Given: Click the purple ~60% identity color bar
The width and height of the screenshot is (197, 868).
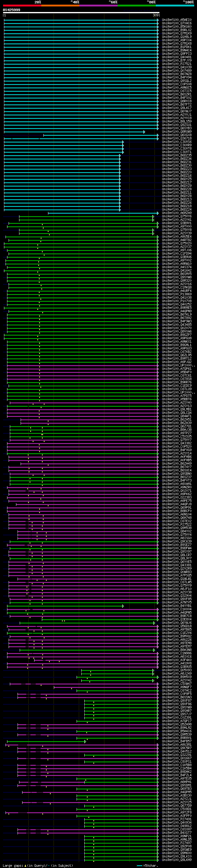Looking at the screenshot, I should coord(99,6).
